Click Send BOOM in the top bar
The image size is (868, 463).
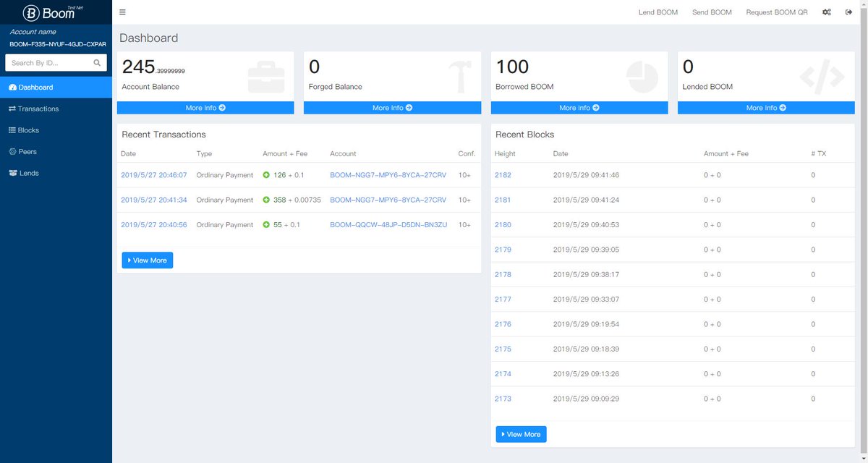click(712, 12)
